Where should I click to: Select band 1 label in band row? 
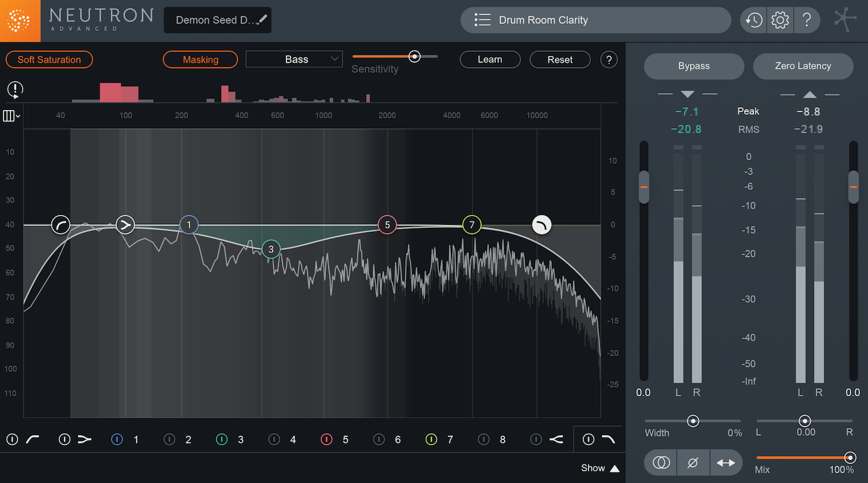click(136, 440)
